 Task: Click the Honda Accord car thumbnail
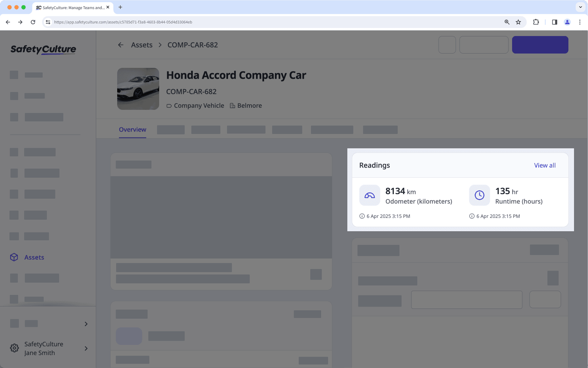pyautogui.click(x=138, y=89)
